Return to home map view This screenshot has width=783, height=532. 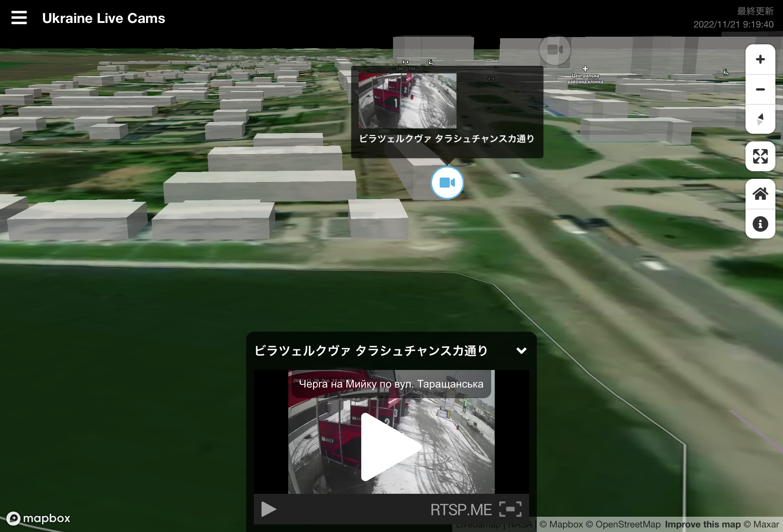click(x=760, y=194)
